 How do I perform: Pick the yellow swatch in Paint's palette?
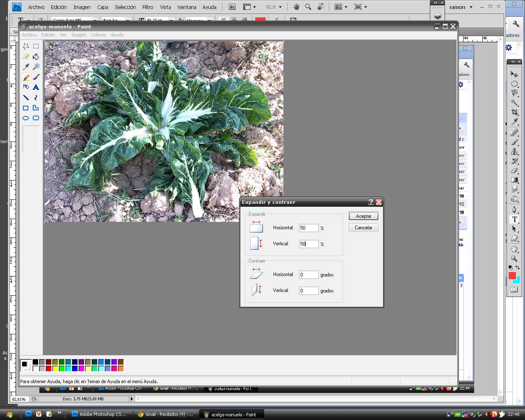55,369
